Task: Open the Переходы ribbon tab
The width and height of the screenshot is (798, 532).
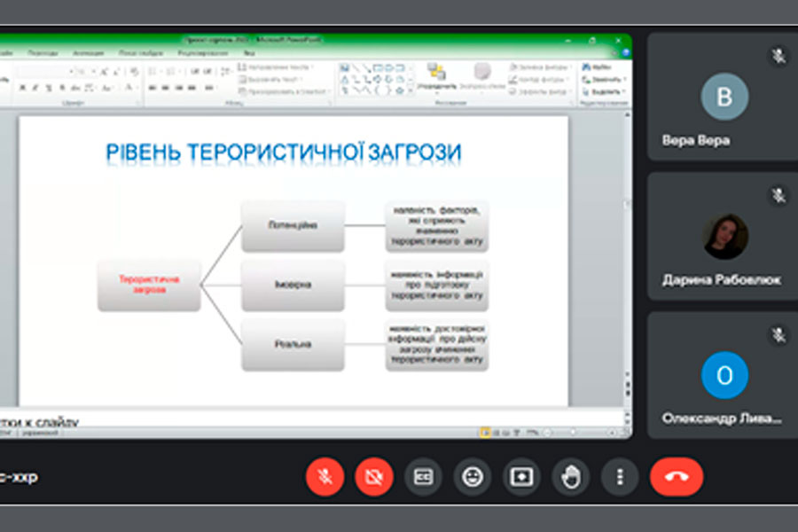Action: click(x=43, y=53)
